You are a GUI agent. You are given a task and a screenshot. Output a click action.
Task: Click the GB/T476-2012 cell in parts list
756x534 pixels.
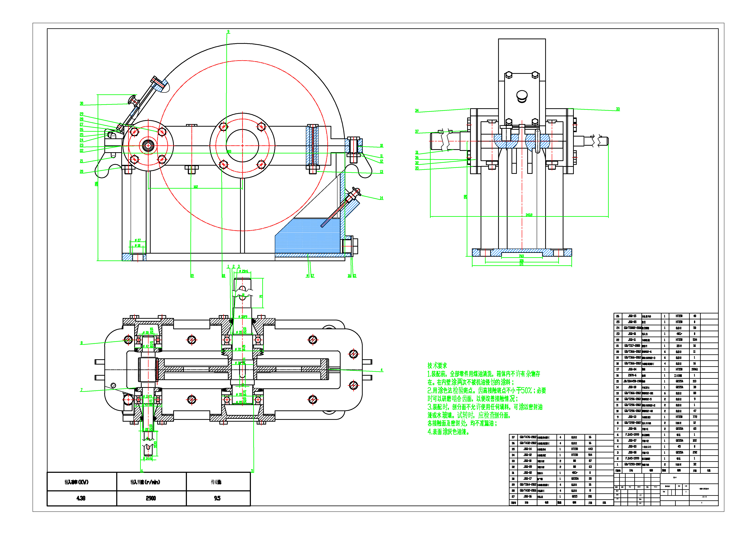528,437
